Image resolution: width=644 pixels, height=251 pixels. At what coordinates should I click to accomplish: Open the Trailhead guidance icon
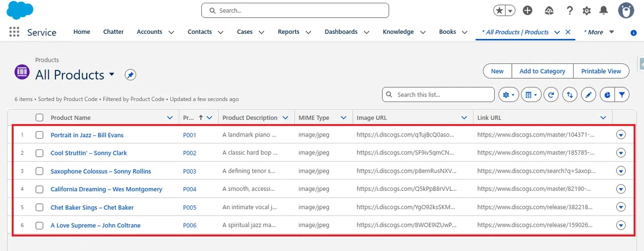[x=549, y=10]
